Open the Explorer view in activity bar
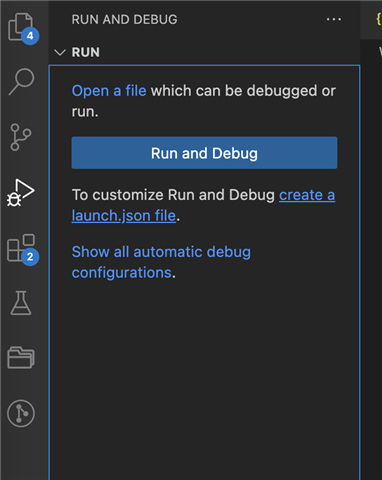 pos(21,27)
